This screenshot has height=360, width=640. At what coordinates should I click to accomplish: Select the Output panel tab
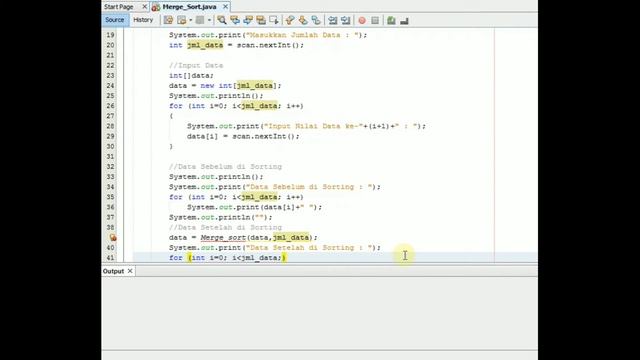point(113,271)
